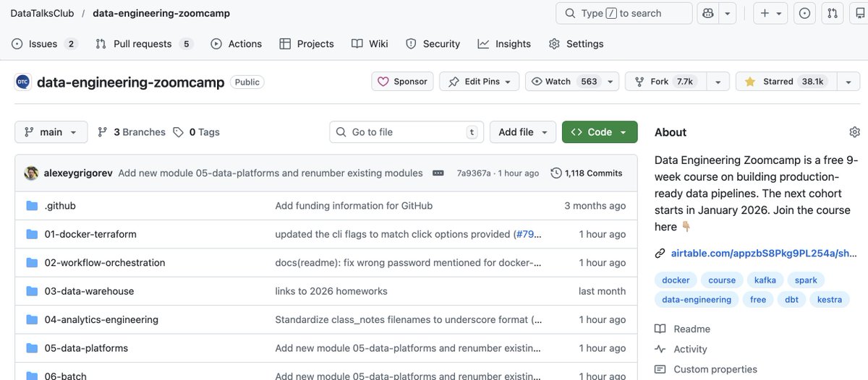Click the DataTalksClub organization link
The image size is (868, 380).
pos(42,13)
